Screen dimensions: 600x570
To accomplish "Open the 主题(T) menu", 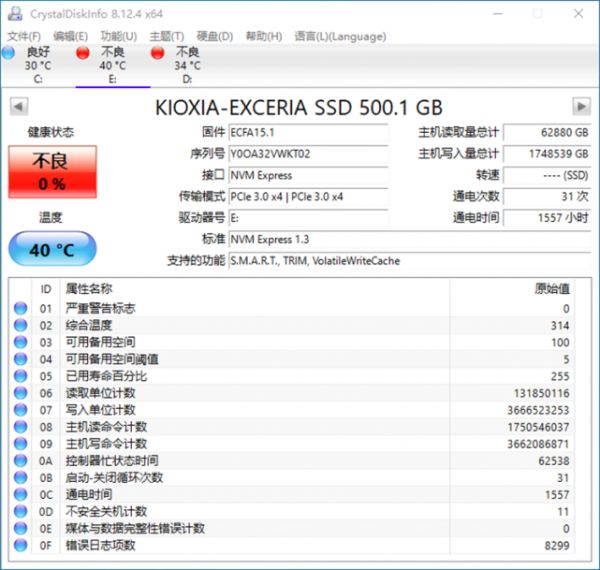I will point(167,36).
